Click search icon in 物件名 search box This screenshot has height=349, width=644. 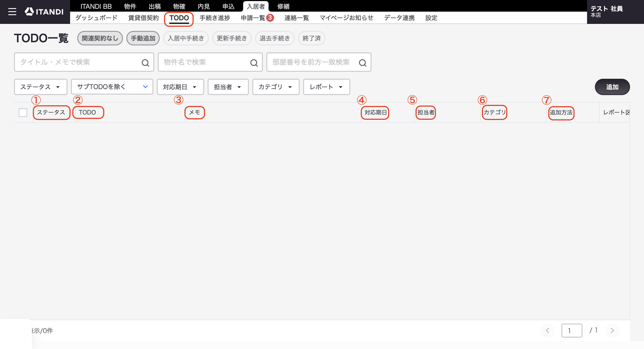click(254, 63)
